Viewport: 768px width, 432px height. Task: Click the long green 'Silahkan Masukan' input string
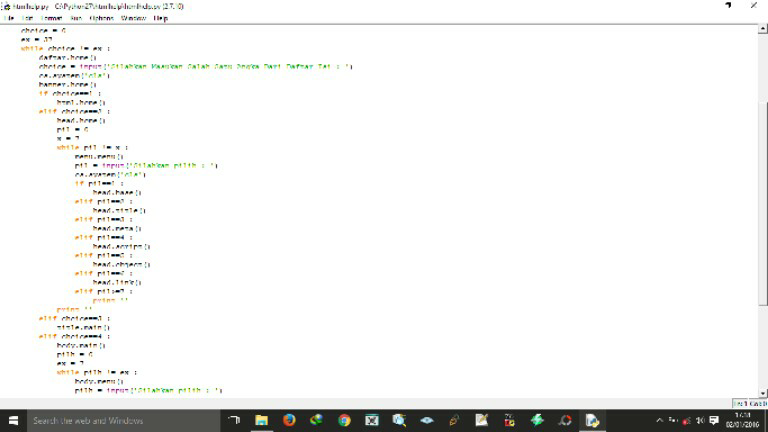(228, 67)
